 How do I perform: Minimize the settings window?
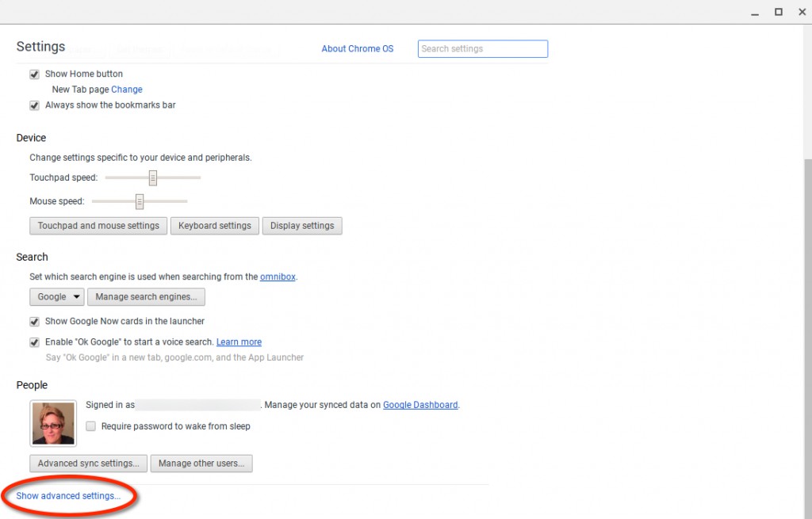pos(755,13)
